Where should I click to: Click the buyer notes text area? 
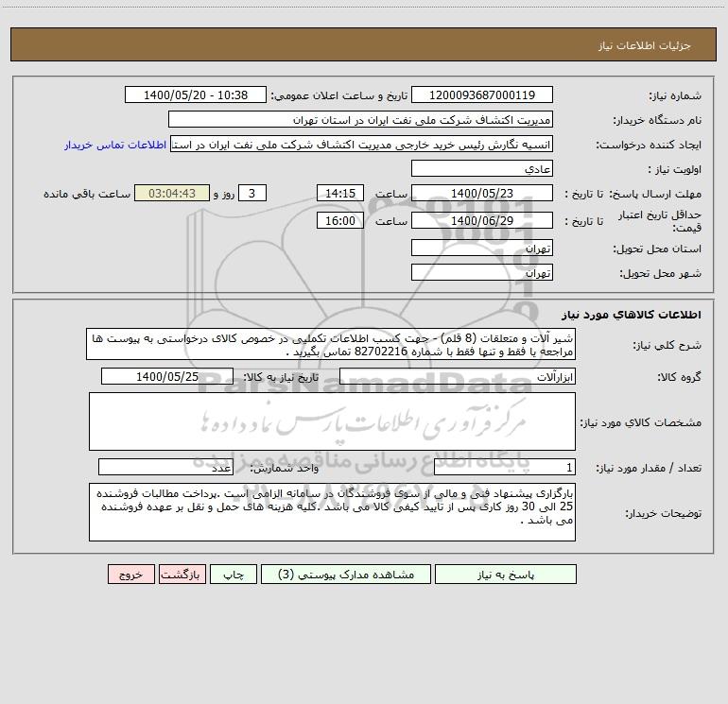pyautogui.click(x=332, y=512)
